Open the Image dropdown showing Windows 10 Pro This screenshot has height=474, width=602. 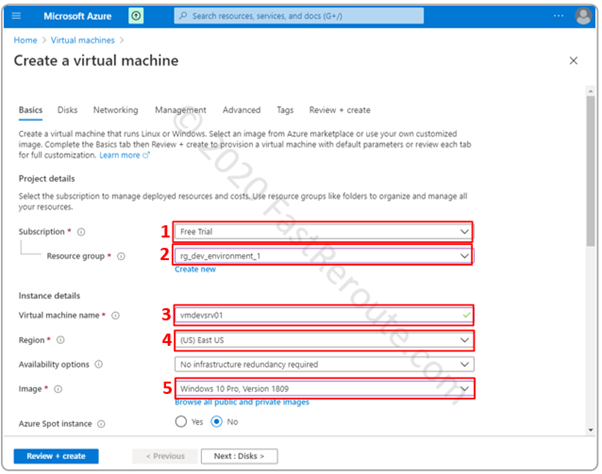pos(324,389)
